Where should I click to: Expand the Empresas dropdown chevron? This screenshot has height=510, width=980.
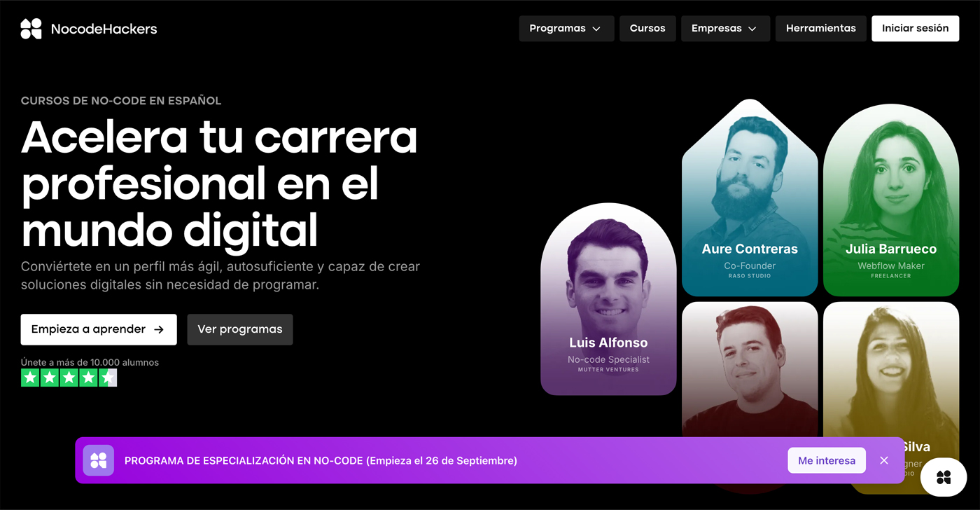click(x=752, y=29)
